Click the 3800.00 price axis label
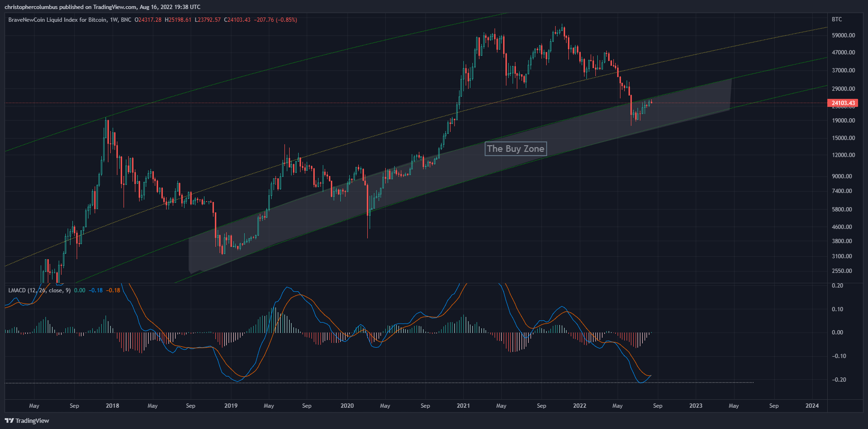 click(x=842, y=241)
